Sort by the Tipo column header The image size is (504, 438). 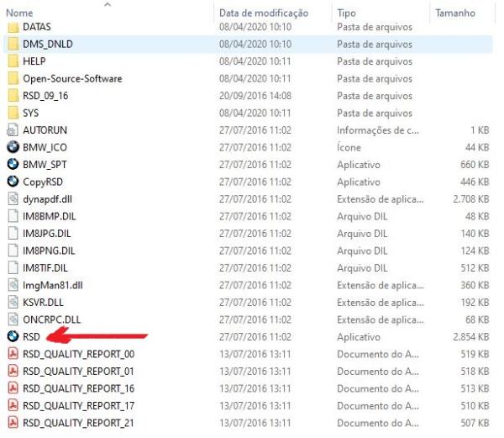pos(346,13)
